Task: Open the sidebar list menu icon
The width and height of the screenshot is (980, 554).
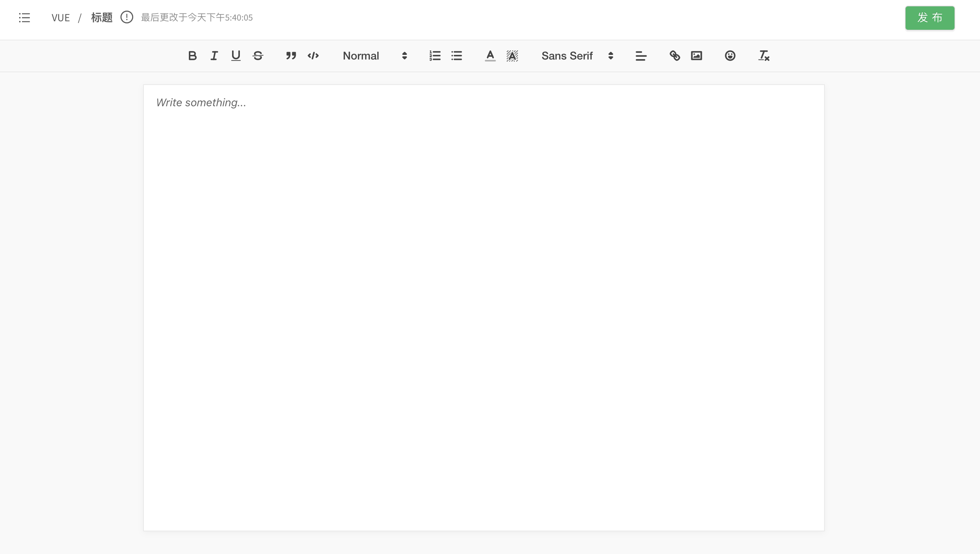Action: pos(24,17)
